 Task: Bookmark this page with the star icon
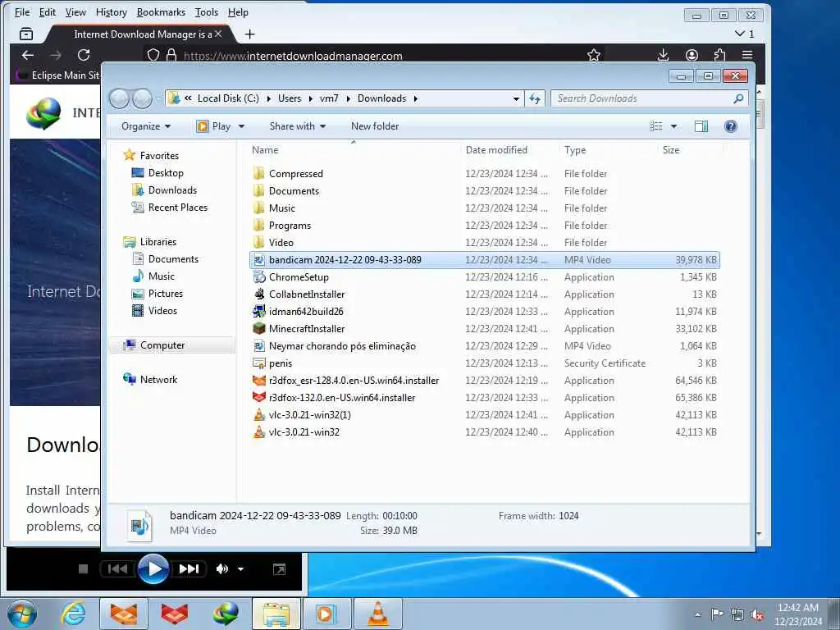point(594,55)
